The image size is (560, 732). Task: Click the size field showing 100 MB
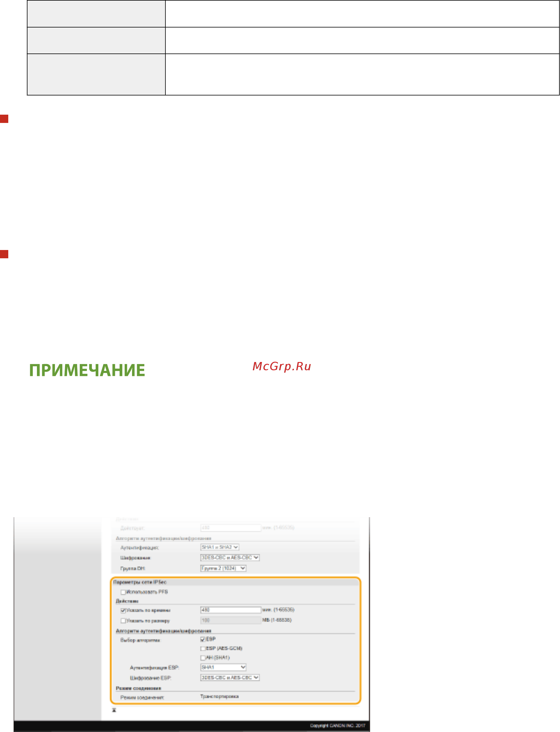point(231,620)
